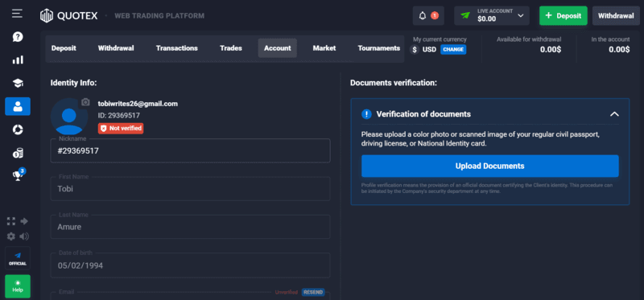Switch to the Trades tab
This screenshot has width=644, height=300.
click(x=231, y=48)
